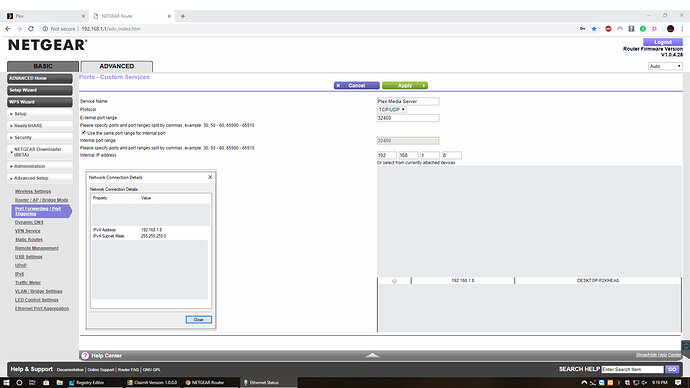The image size is (690, 388).
Task: Open the Protocol TCP/UDP dropdown
Action: pyautogui.click(x=392, y=110)
